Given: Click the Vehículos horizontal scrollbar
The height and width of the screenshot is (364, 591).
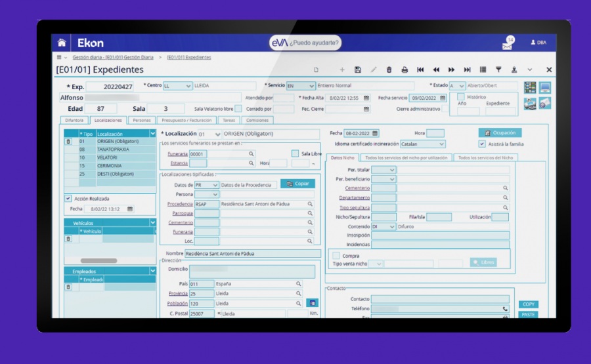Looking at the screenshot, I should [x=98, y=260].
